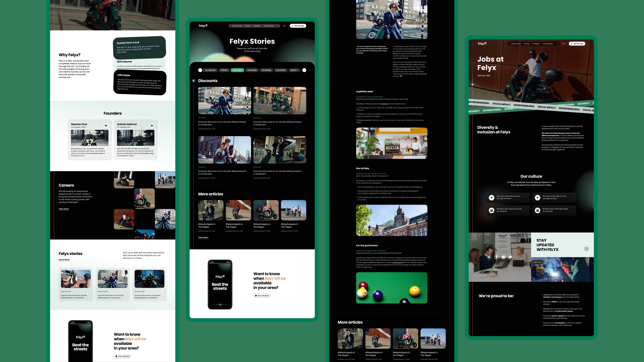Open Maarten Poot's founder photo
The image size is (644, 362).
[89, 138]
